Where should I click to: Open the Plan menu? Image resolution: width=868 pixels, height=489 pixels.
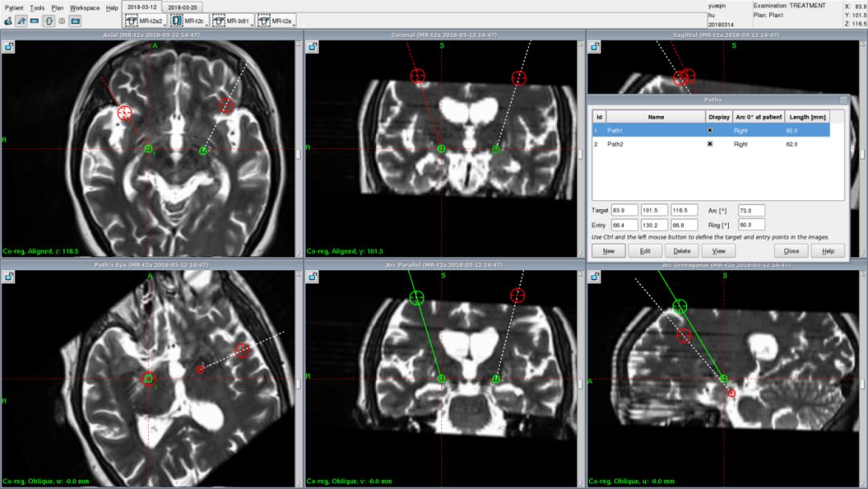(x=57, y=8)
